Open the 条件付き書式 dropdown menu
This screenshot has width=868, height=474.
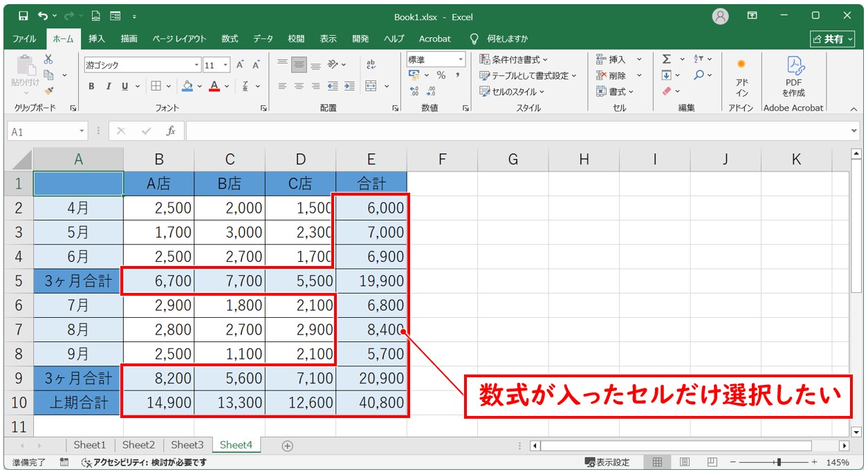(514, 59)
